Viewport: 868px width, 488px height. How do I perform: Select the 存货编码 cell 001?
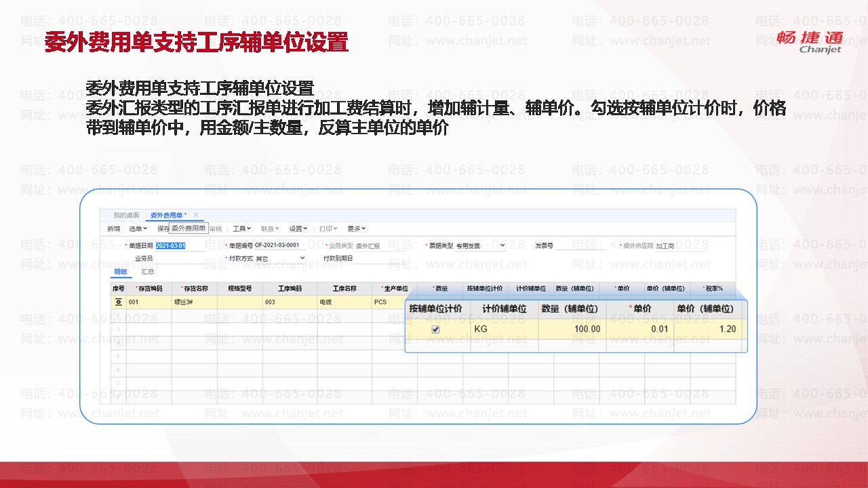tap(149, 302)
